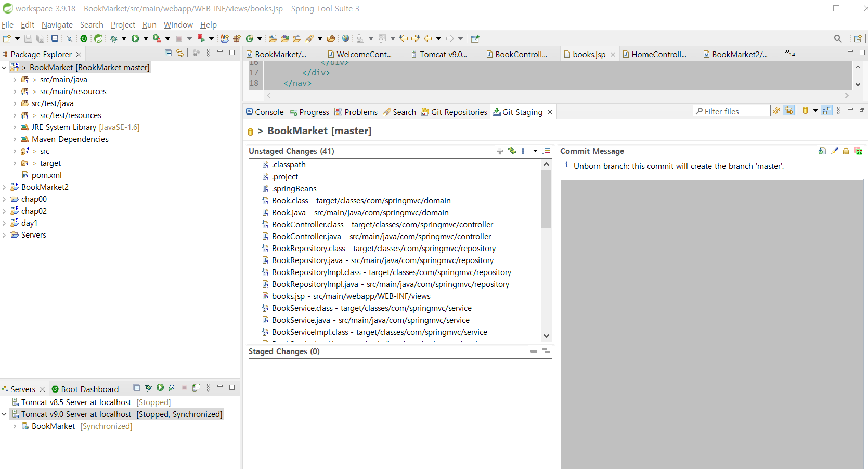Image resolution: width=868 pixels, height=469 pixels.
Task: Click the yellow repository switch icon
Action: [x=806, y=111]
